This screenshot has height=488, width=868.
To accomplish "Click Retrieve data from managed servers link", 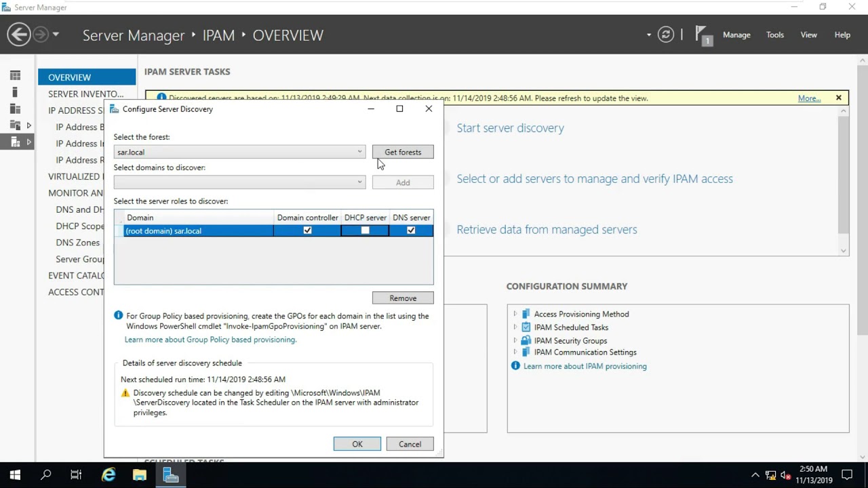I will 547,230.
